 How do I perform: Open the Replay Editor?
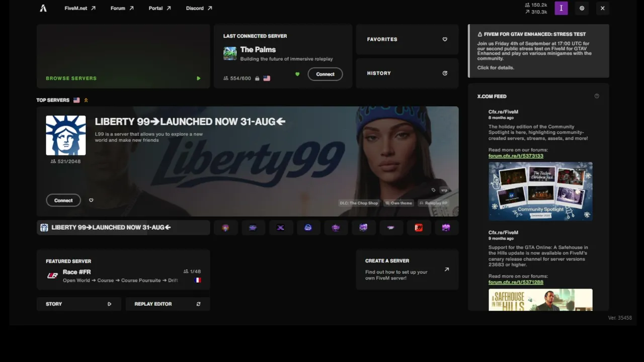[168, 304]
